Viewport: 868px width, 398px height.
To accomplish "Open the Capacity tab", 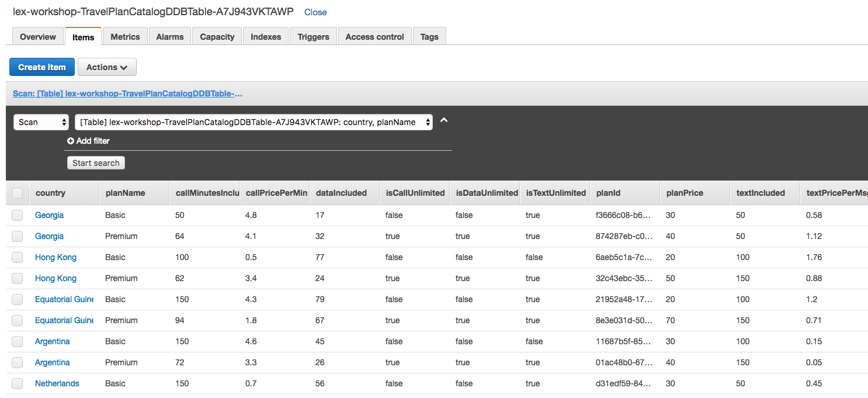I will (x=217, y=36).
